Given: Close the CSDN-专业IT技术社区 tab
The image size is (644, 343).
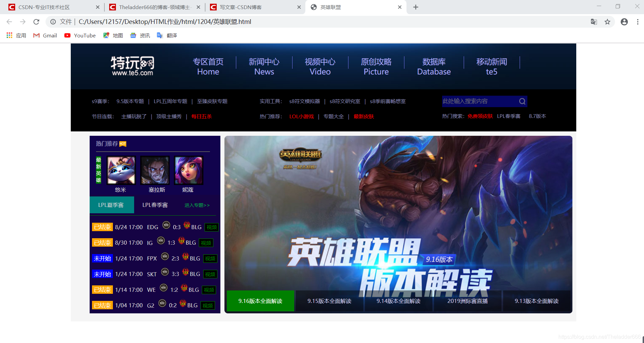Looking at the screenshot, I should click(97, 7).
